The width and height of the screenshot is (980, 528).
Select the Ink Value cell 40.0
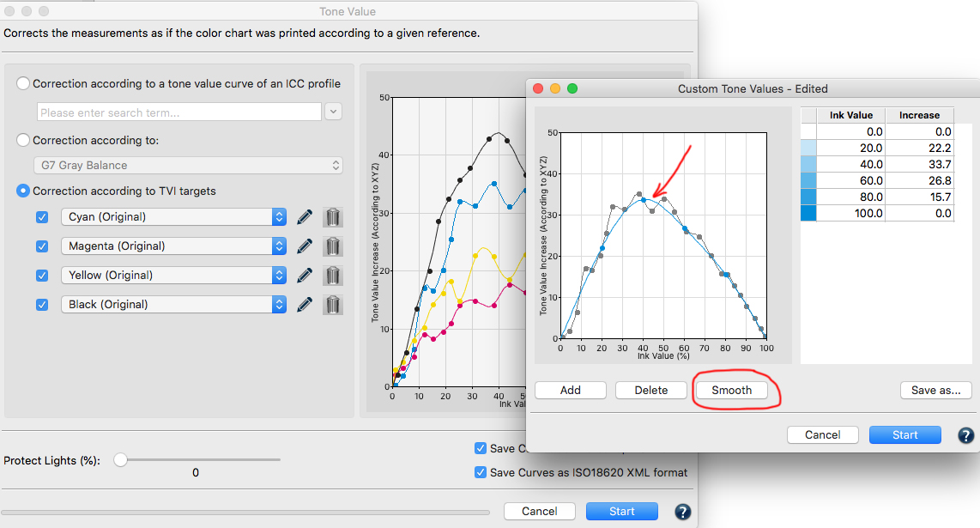(x=851, y=165)
